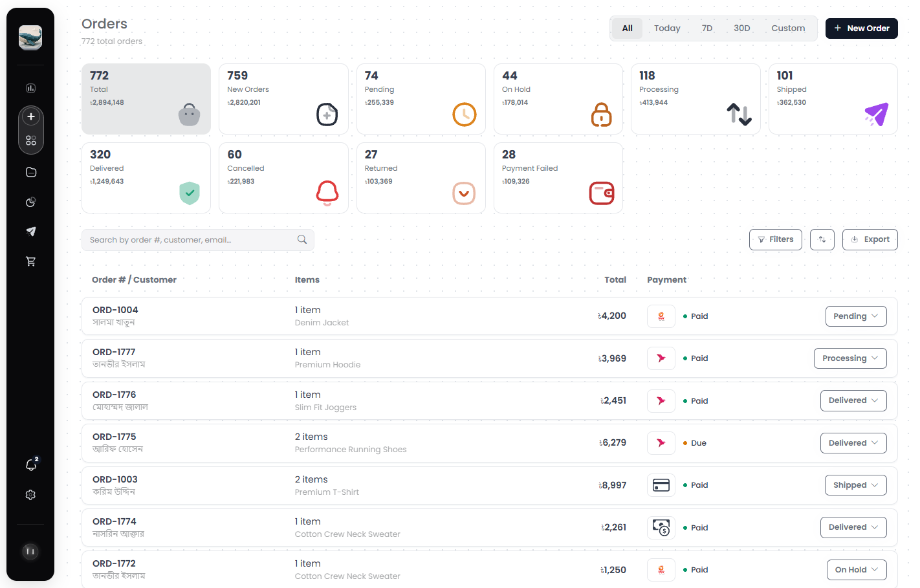Open the On Hold dropdown for ORD-1772
This screenshot has width=920, height=588.
coord(857,570)
